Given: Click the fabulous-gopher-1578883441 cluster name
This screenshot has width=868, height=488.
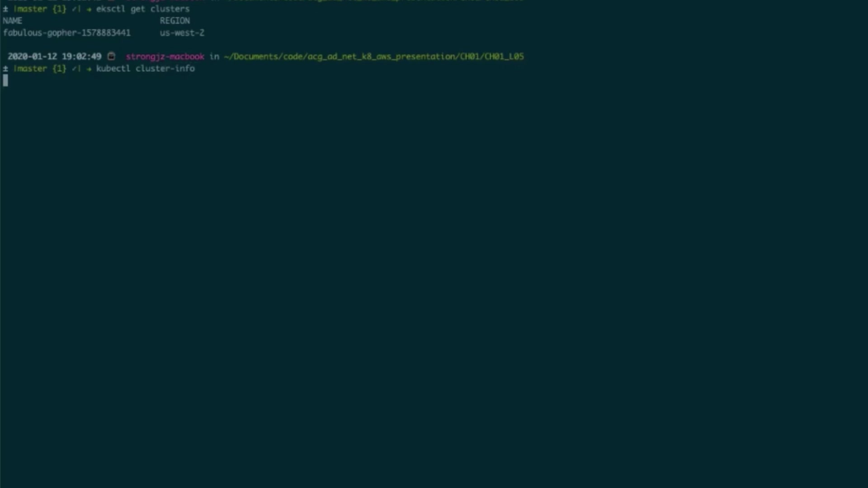Looking at the screenshot, I should 67,33.
